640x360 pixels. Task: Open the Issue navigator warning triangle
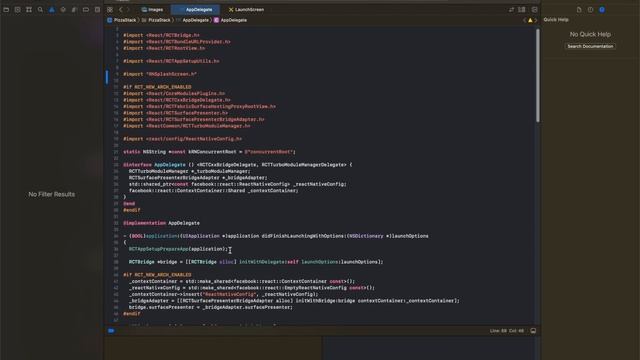click(52, 9)
